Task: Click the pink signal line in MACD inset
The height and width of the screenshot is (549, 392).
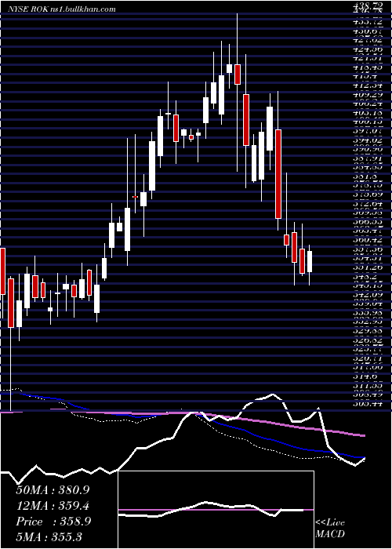Action: point(216,510)
